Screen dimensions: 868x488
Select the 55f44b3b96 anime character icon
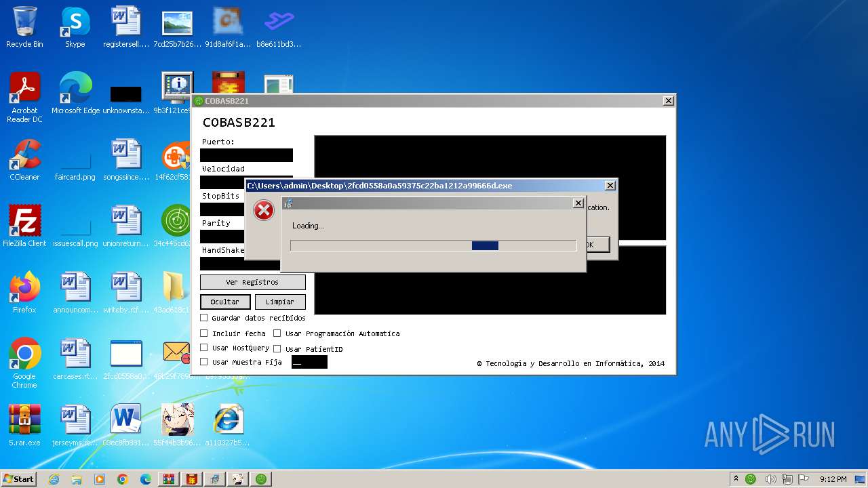coord(177,426)
